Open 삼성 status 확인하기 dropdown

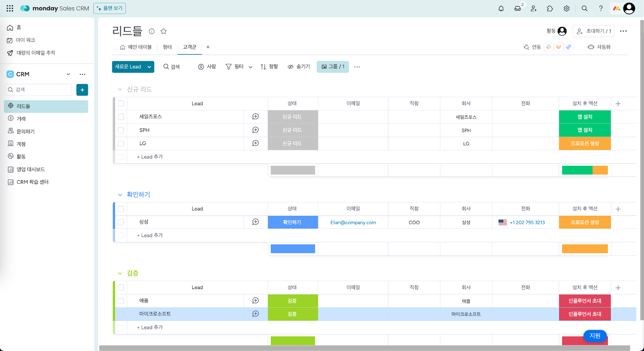[x=293, y=222]
